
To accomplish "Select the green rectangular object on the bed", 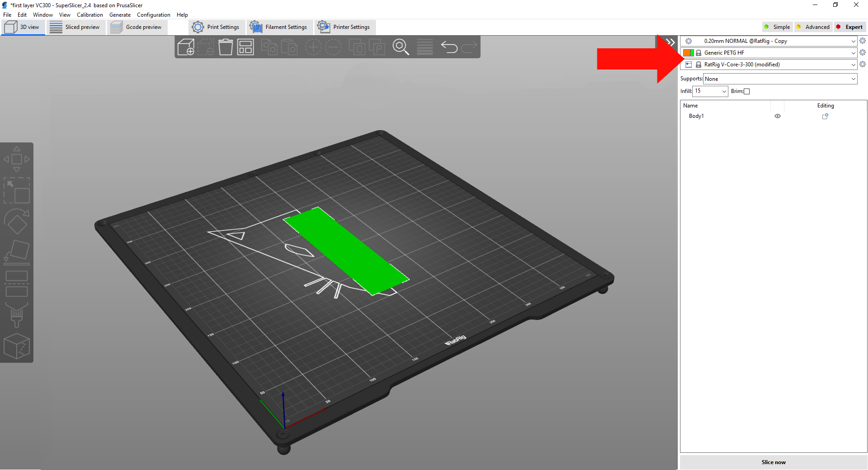I will [x=346, y=251].
